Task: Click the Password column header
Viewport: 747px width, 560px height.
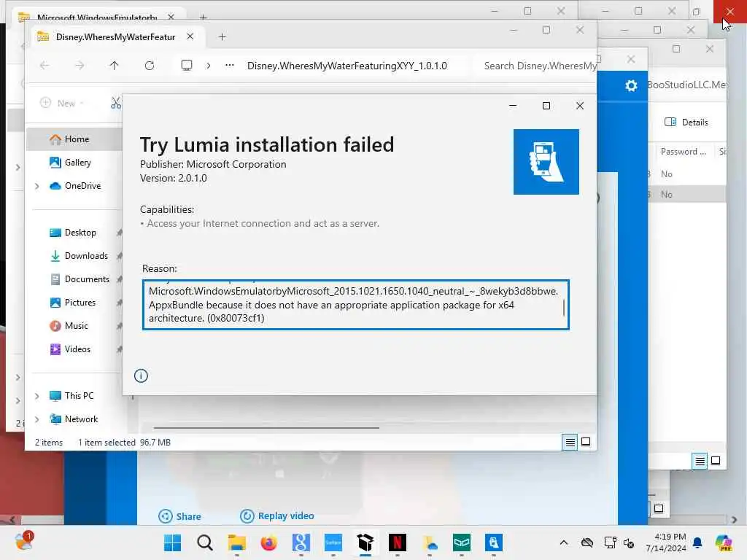Action: (683, 152)
